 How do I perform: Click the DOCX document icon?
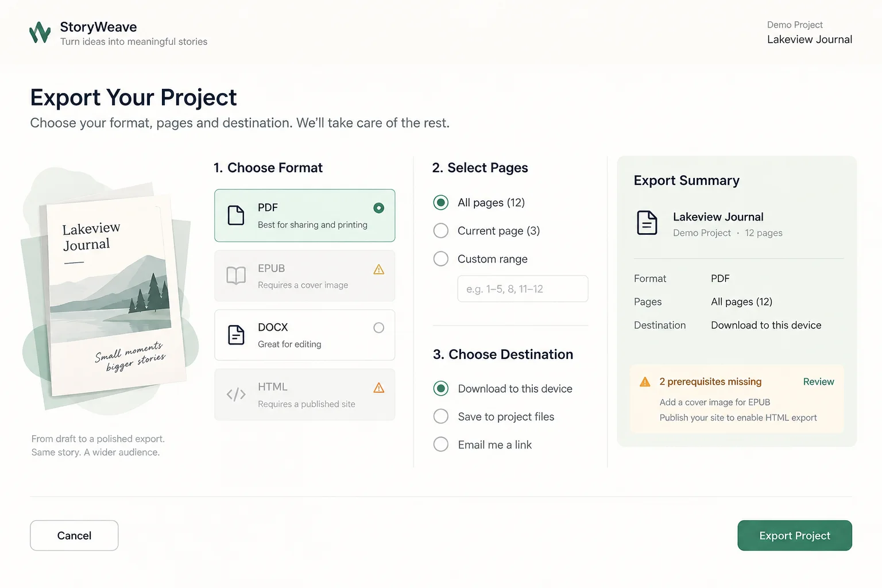click(236, 335)
